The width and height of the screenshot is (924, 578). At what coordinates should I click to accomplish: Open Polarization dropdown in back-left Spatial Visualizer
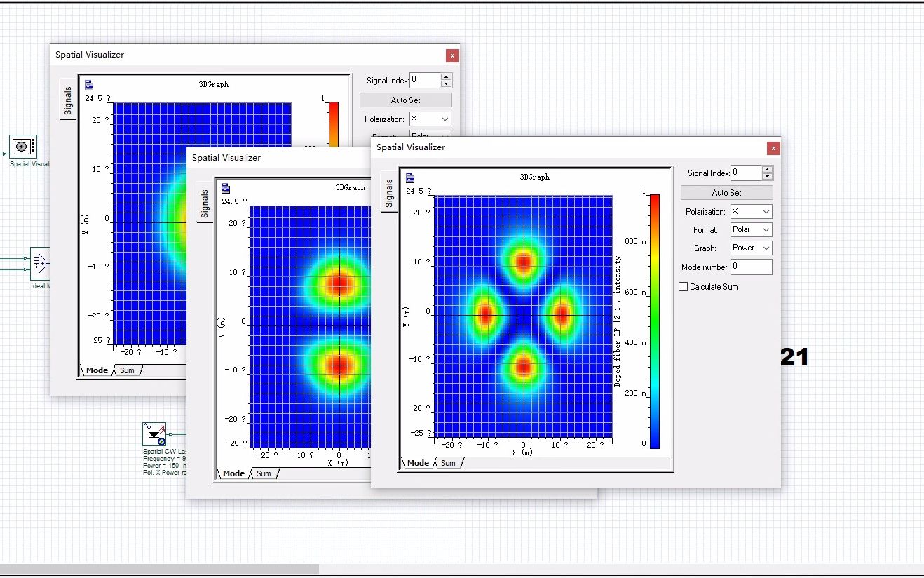(x=430, y=119)
